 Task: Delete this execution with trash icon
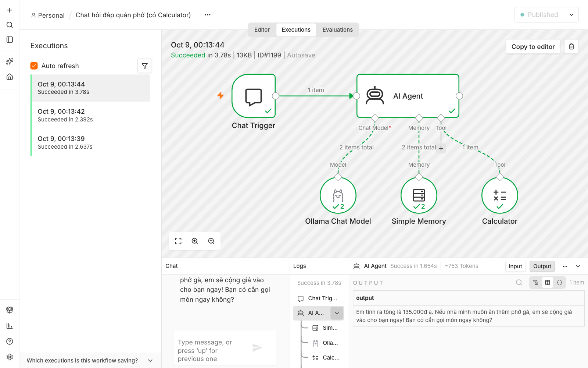571,46
